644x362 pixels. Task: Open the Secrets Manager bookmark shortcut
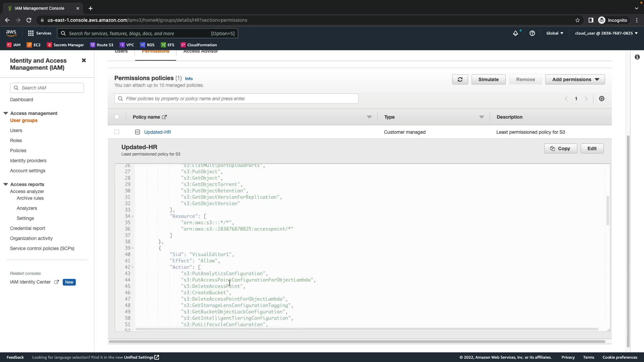click(x=65, y=45)
